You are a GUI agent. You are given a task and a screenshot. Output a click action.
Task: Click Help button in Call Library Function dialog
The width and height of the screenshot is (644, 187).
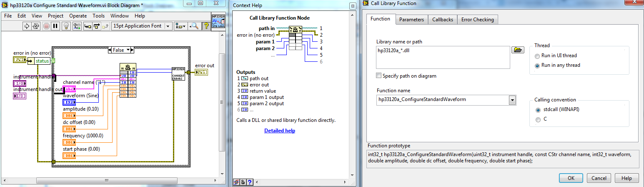(626, 178)
